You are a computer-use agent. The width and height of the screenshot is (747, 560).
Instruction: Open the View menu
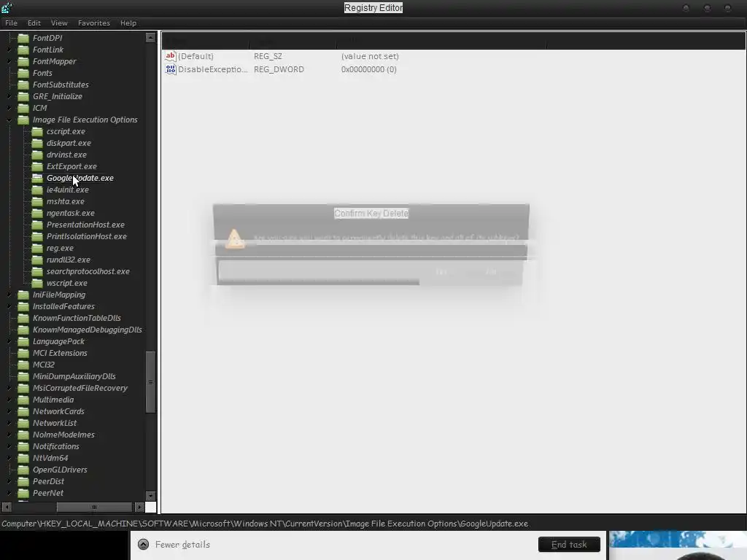coord(59,23)
